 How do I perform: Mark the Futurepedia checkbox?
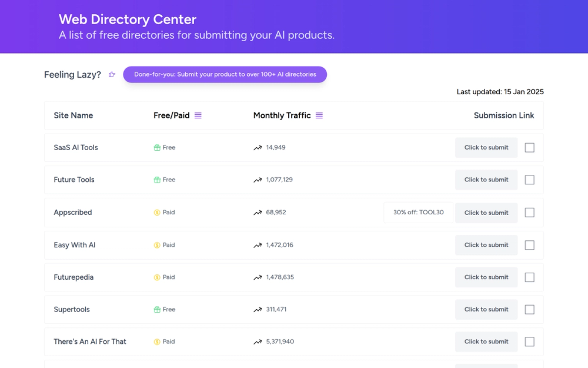(x=530, y=277)
